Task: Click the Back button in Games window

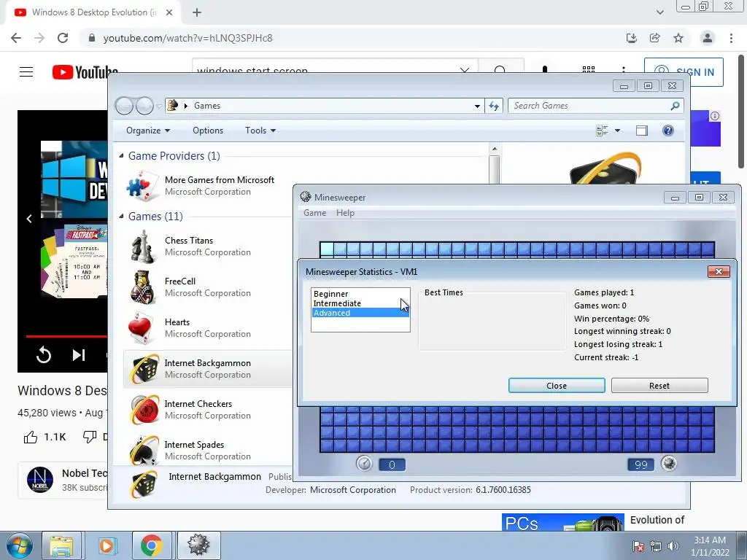Action: tap(124, 105)
